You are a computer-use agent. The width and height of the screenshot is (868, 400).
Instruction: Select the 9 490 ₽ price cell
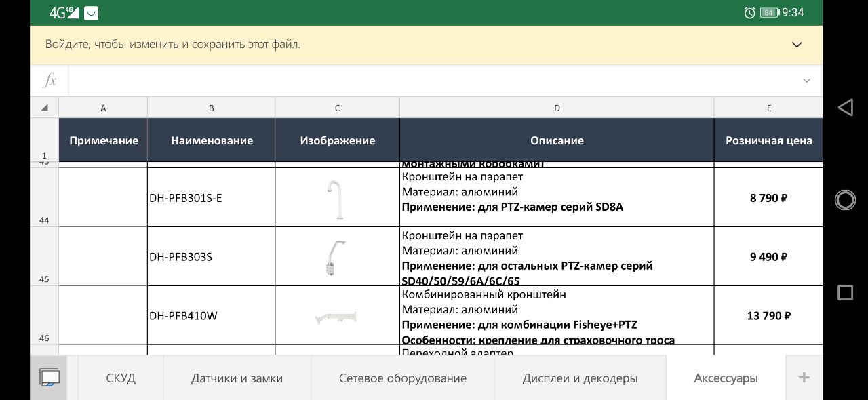point(768,256)
